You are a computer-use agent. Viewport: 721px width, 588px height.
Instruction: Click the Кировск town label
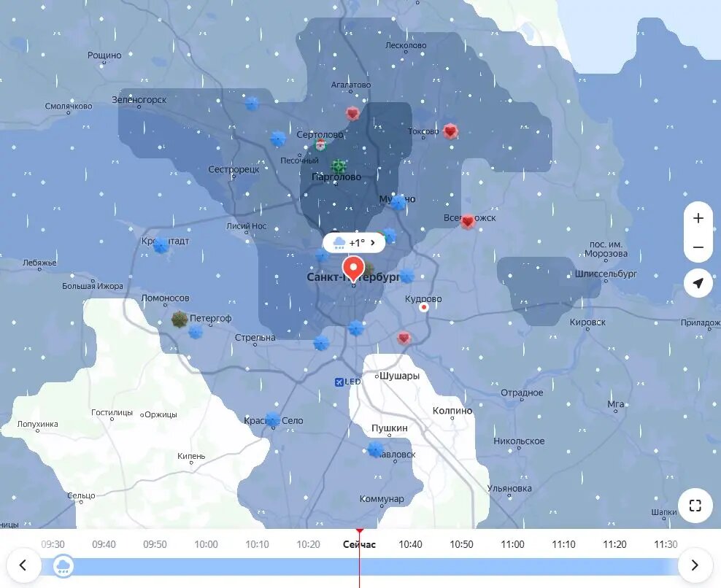(587, 322)
